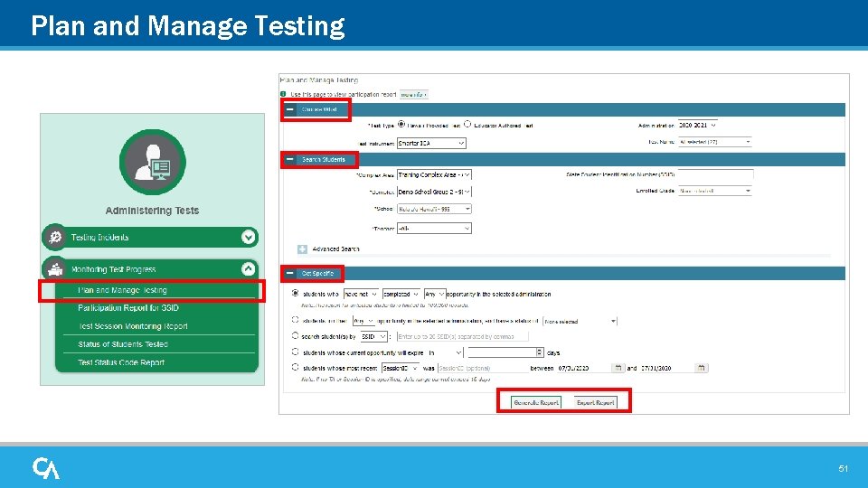Screen dimensions: 868x488
Task: Click the Generate Report button
Action: 536,402
